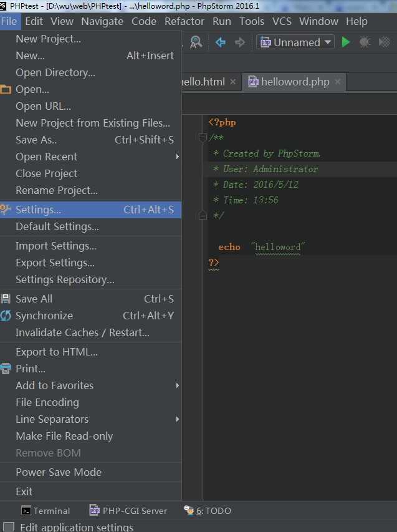Toggle Make File Read-only
The image size is (397, 532).
click(x=90, y=437)
